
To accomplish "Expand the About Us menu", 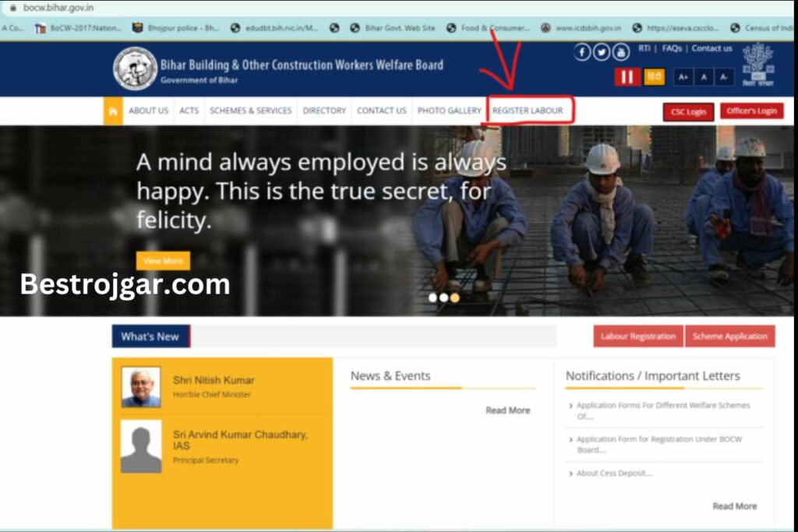I will (x=148, y=111).
